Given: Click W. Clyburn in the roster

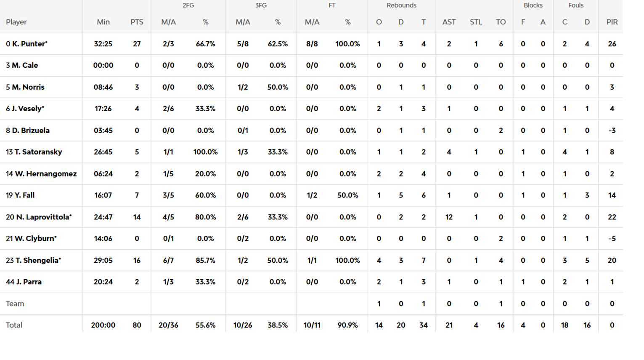Looking at the screenshot, I should tap(35, 239).
